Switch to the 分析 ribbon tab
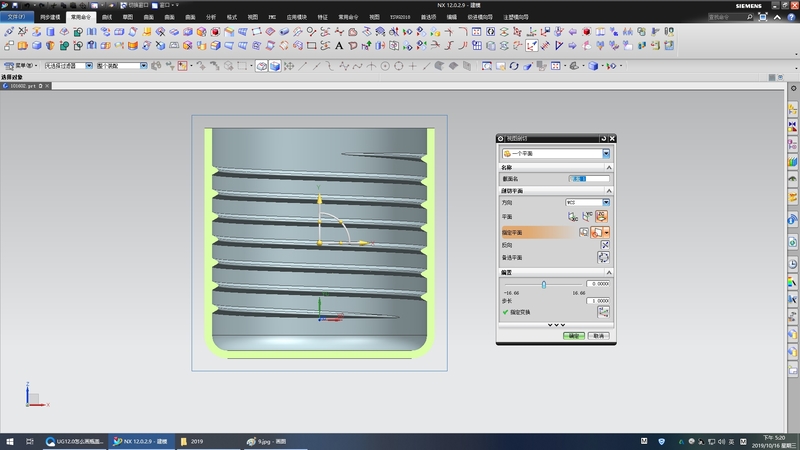Screen dimensions: 800x450 [x=210, y=17]
